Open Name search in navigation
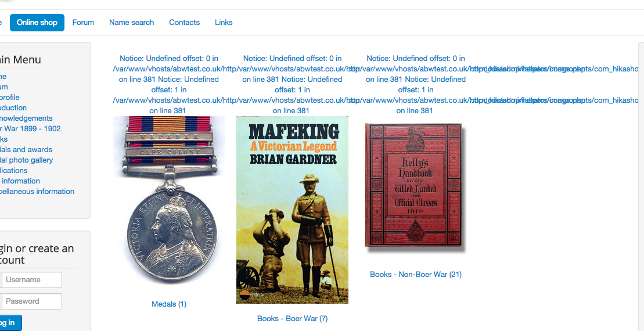Screen dimensions: 644x331 (x=131, y=23)
